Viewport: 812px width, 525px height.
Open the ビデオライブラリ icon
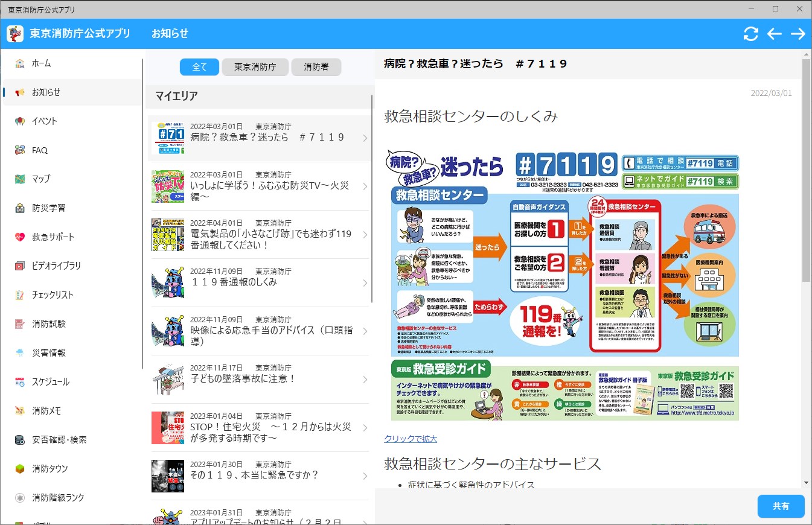coord(20,266)
